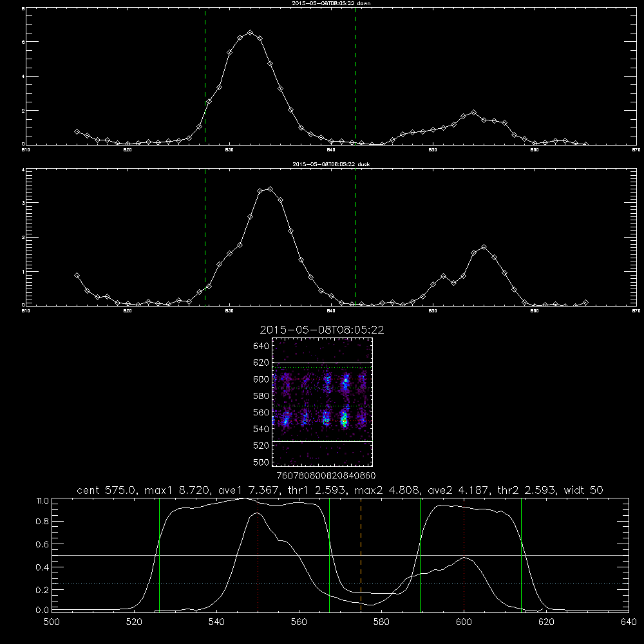Click the '0.4' label on the bottom plot y-axis
This screenshot has height=644, width=644.
pyautogui.click(x=43, y=567)
